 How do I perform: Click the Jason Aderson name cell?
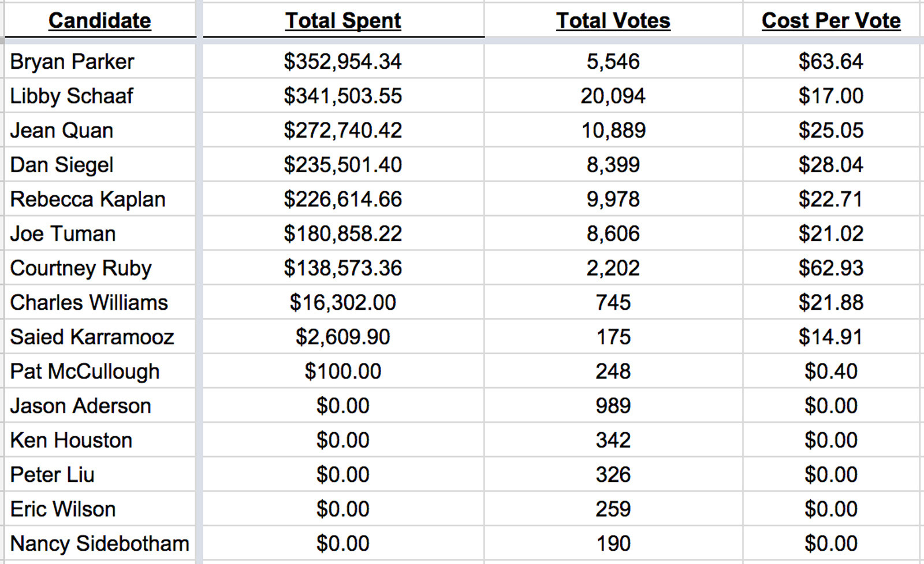(x=80, y=406)
